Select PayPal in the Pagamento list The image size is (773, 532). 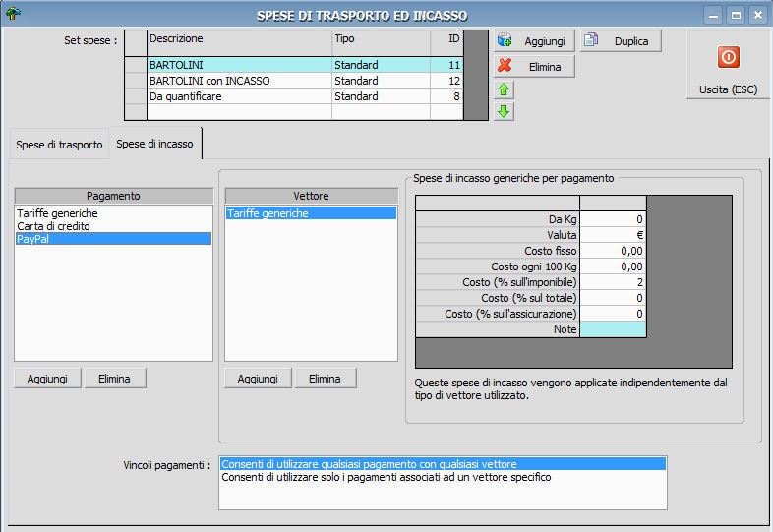coord(113,239)
